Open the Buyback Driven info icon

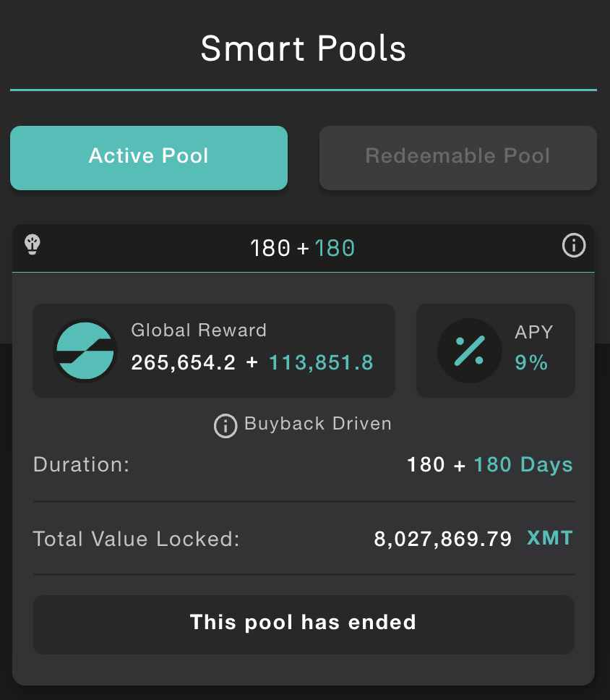pos(225,426)
